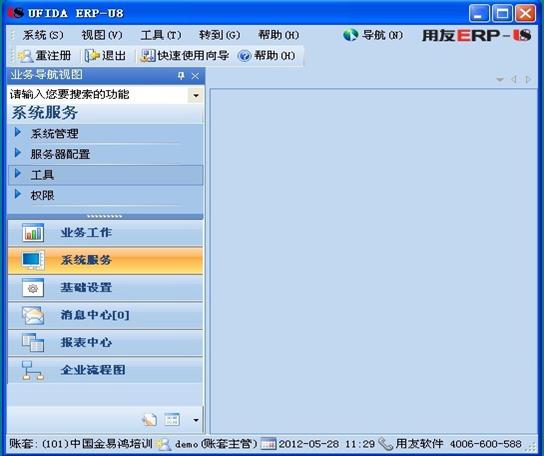This screenshot has height=456, width=544.
Task: Close the 业务导航视图 panel
Action: [195, 76]
